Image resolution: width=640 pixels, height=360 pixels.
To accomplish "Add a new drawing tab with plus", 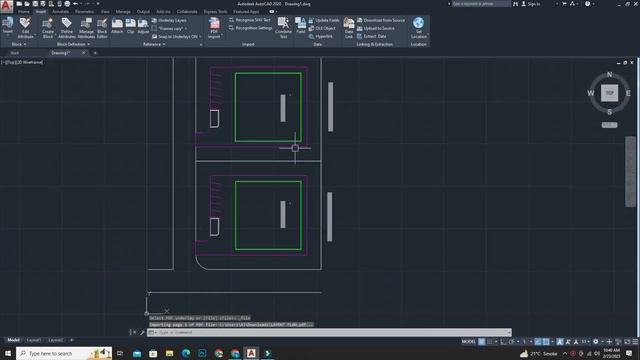I will (95, 53).
